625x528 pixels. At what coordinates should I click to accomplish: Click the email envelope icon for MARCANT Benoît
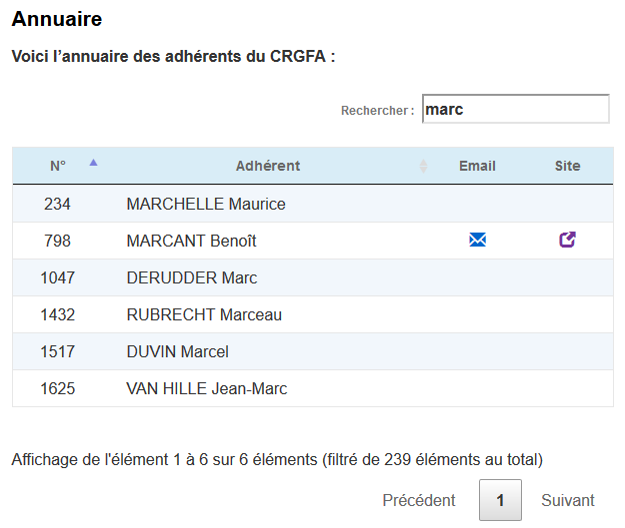point(477,240)
